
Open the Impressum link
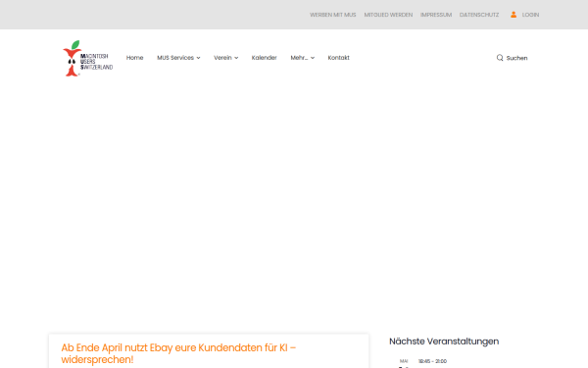[436, 15]
